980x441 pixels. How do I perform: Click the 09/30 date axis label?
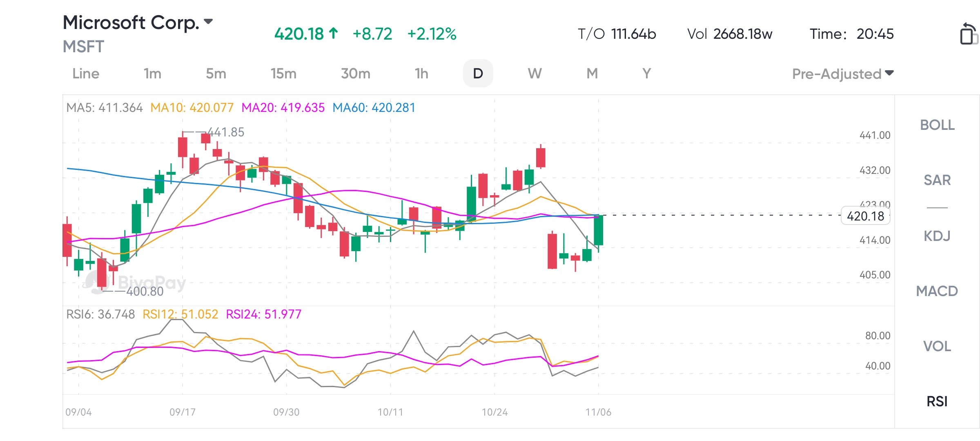pyautogui.click(x=286, y=412)
